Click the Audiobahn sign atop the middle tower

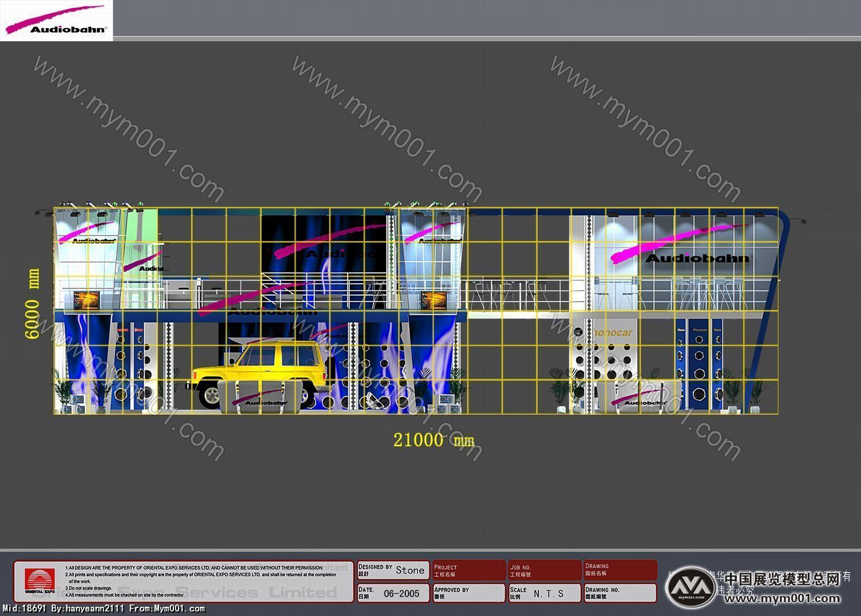tap(434, 234)
